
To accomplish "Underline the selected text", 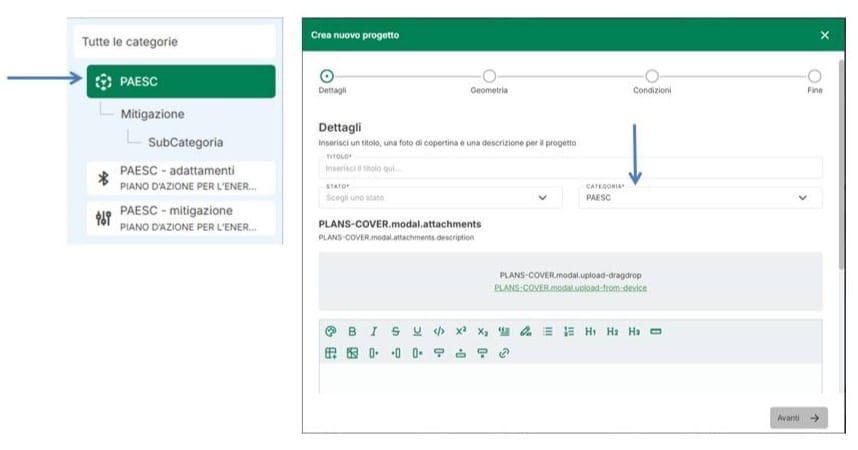I will [417, 331].
